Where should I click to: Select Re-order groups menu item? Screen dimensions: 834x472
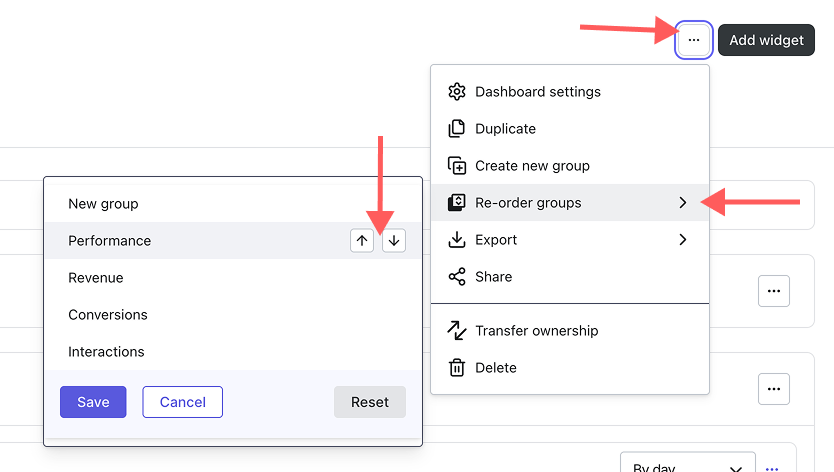[570, 203]
